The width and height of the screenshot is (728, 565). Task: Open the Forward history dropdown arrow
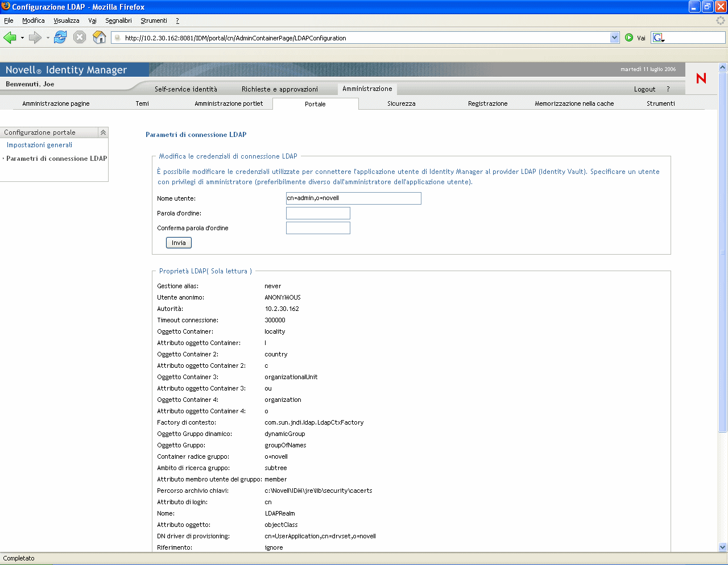coord(48,38)
